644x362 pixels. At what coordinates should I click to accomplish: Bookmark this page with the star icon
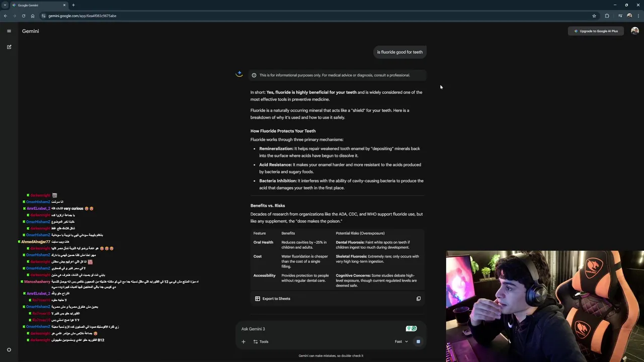[594, 16]
